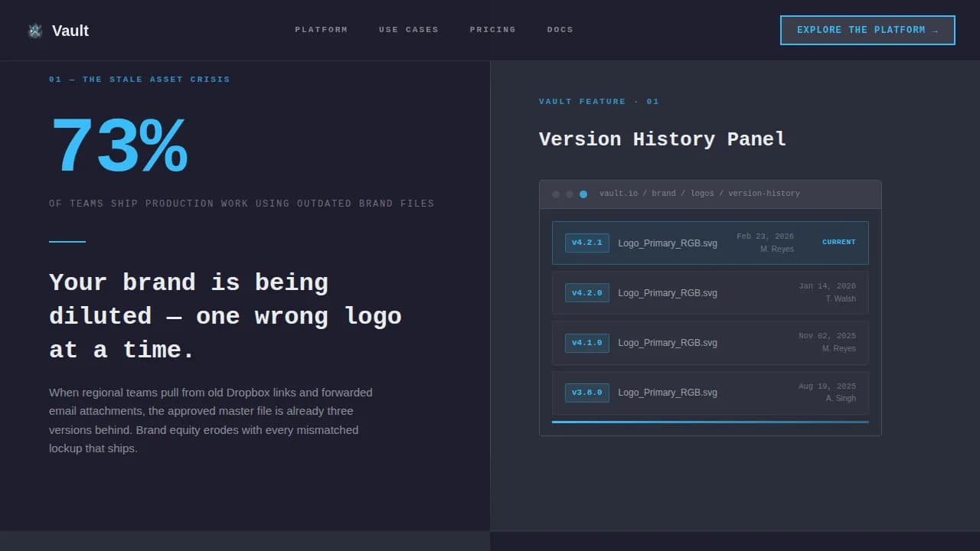Select the v4.2.1 version badge
980x551 pixels.
coord(586,242)
